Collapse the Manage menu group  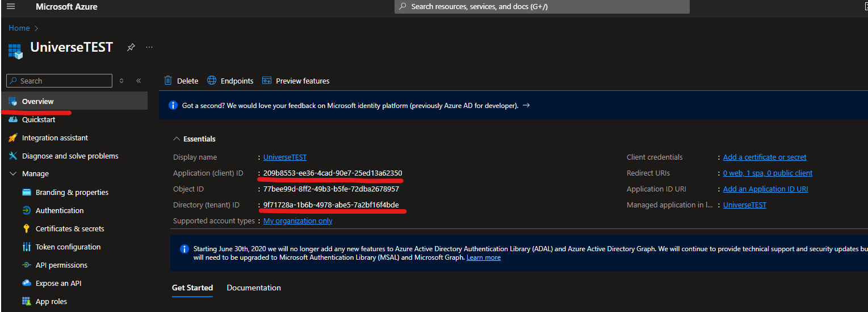pos(13,174)
